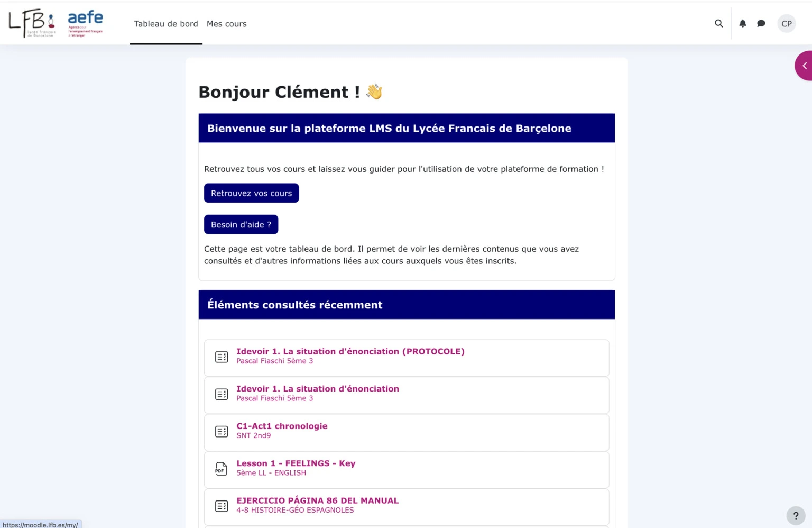The width and height of the screenshot is (812, 528).
Task: Click the Retrouvez vos cours button
Action: point(251,193)
